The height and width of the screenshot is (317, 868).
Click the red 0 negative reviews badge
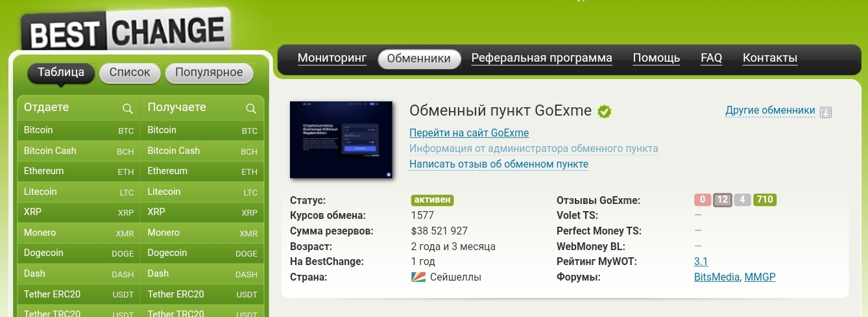coord(702,200)
